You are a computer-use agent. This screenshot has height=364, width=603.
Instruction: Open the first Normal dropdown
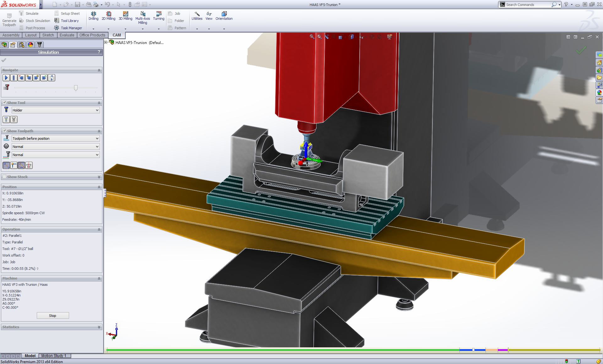pyautogui.click(x=56, y=147)
